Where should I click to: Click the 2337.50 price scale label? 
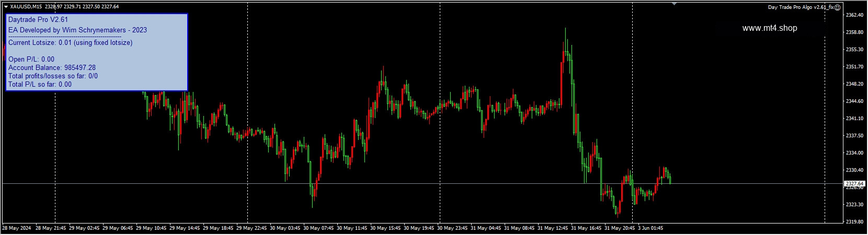[x=854, y=136]
